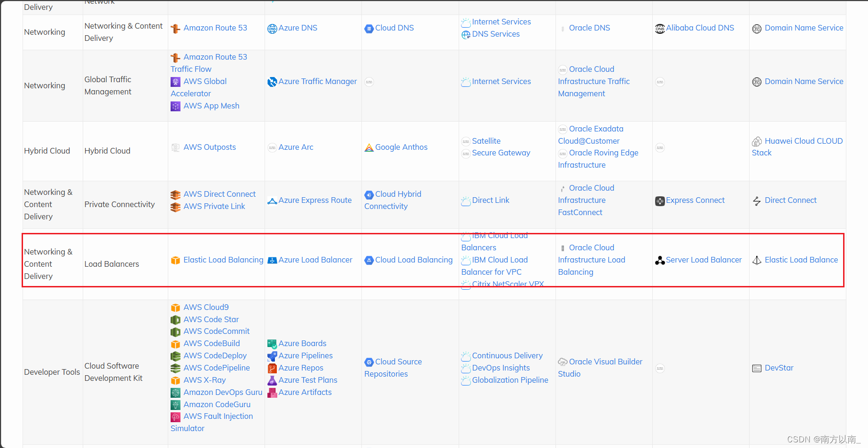The height and width of the screenshot is (448, 868).
Task: Click the Cloud Source Repositories icon
Action: click(x=369, y=362)
